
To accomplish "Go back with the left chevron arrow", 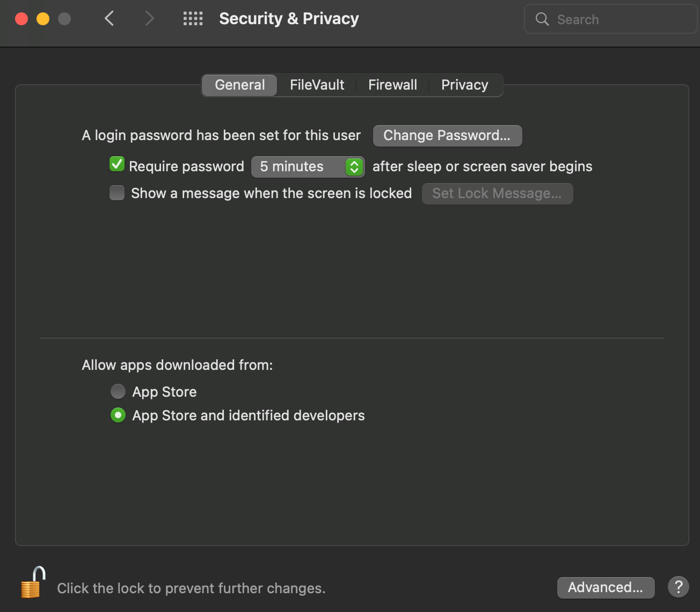I will pyautogui.click(x=109, y=19).
